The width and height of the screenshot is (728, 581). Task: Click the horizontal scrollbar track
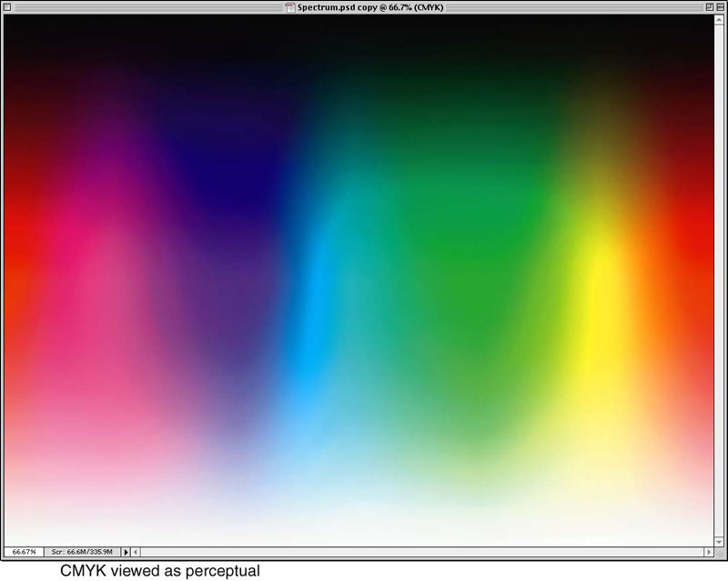(419, 551)
